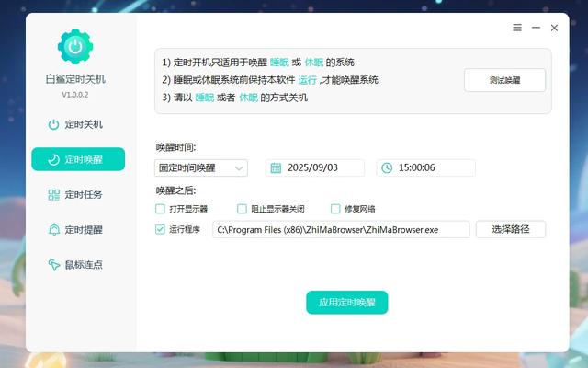Screen dimensions: 588x368
Task: Check the 修复网络 option
Action: point(335,209)
